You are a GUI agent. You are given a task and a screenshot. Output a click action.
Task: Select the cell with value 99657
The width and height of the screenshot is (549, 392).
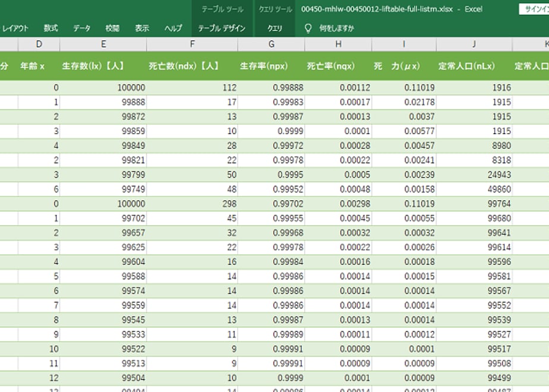(103, 233)
